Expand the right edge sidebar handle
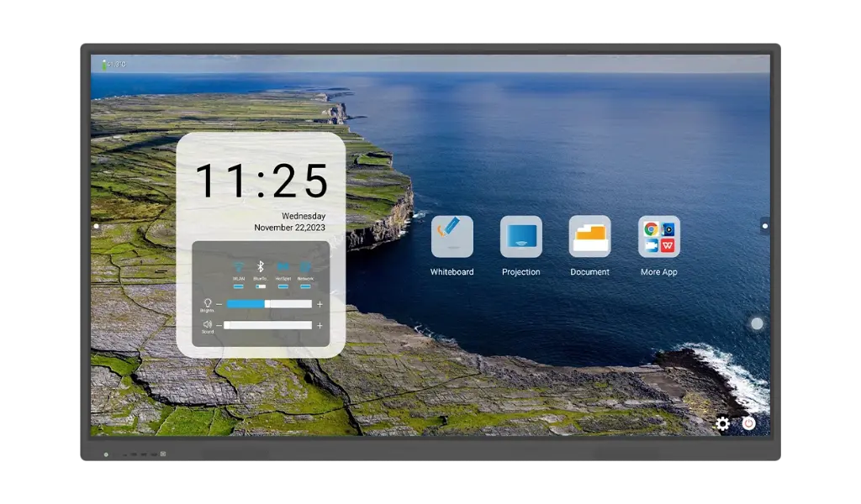 (764, 225)
